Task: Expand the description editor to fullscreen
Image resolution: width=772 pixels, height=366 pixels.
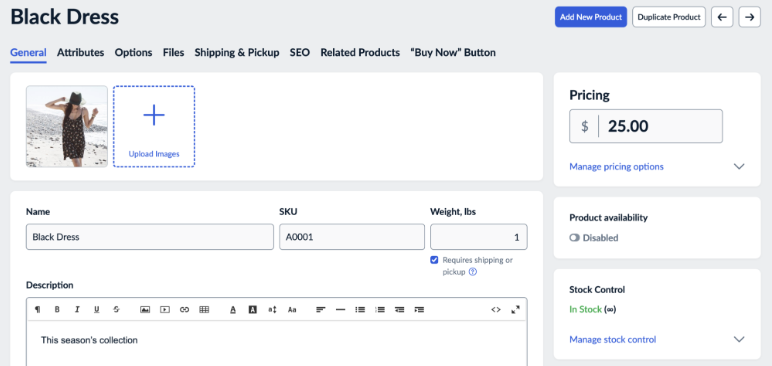Action: click(515, 309)
